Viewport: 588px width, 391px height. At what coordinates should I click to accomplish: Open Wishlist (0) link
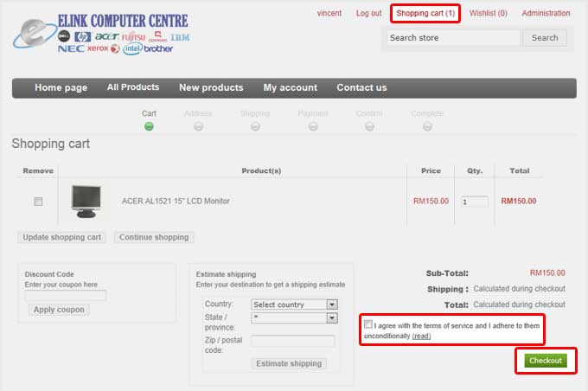pyautogui.click(x=489, y=13)
